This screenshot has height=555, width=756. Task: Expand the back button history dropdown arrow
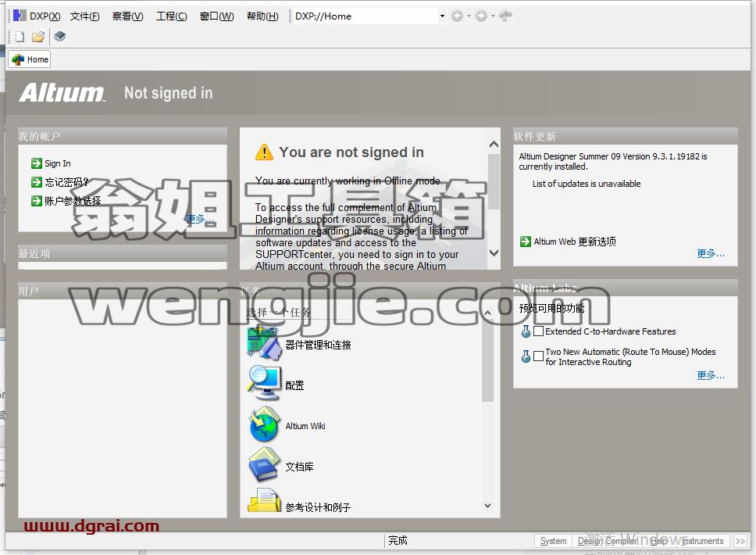click(x=469, y=16)
